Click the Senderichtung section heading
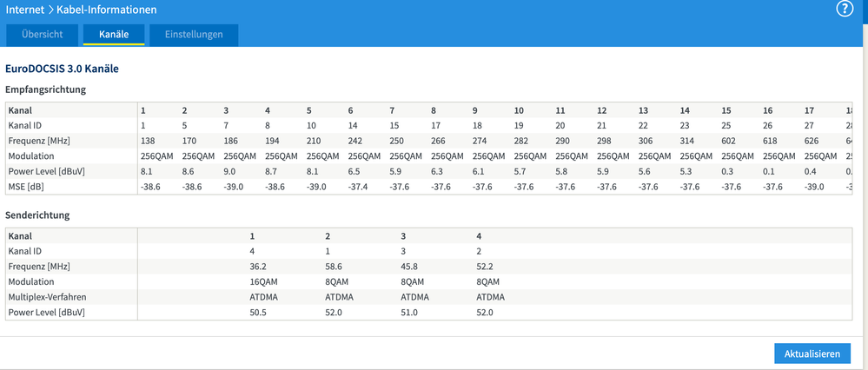868x370 pixels. (x=37, y=214)
